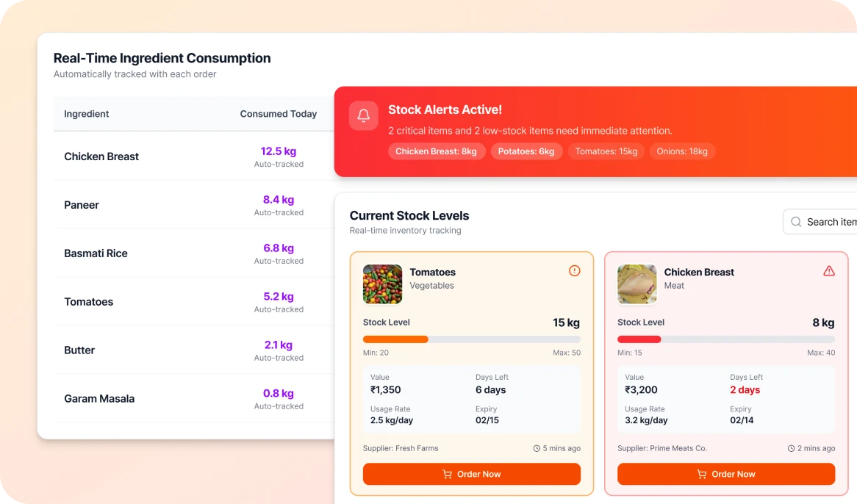The height and width of the screenshot is (504, 857).
Task: Click the clock icon beside "5 mins ago"
Action: tap(537, 448)
